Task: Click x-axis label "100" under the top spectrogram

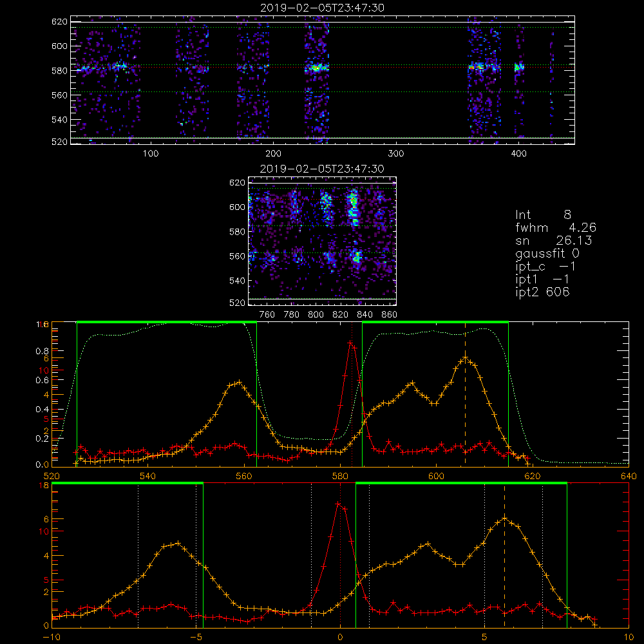Action: click(x=150, y=154)
